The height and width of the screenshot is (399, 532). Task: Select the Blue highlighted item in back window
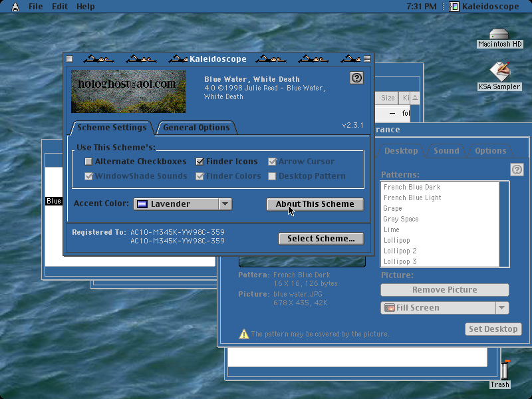(54, 201)
